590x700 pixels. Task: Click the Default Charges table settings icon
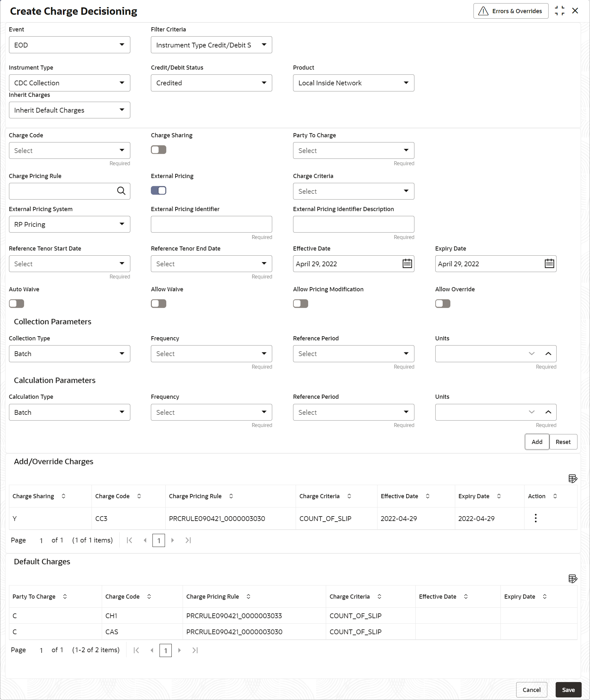tap(572, 578)
